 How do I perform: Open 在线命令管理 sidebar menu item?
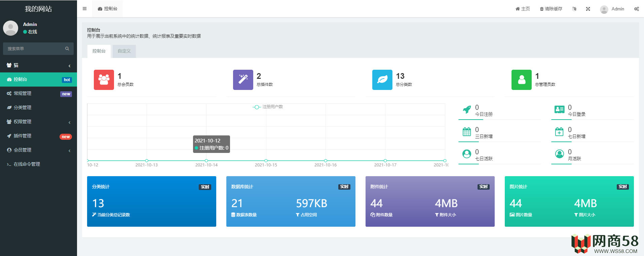(x=38, y=164)
